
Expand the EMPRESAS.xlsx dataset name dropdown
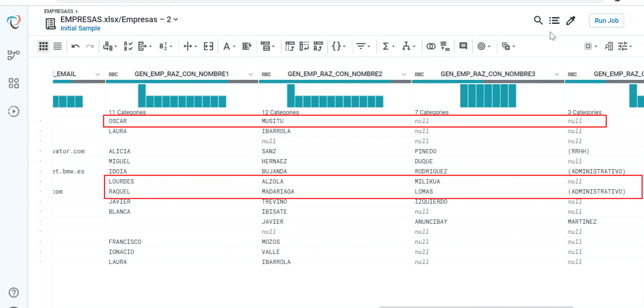click(x=176, y=19)
